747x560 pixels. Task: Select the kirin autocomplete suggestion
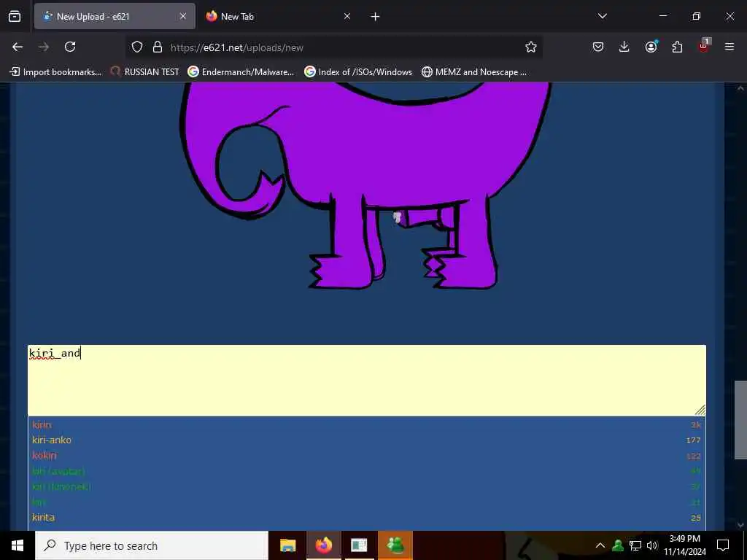click(367, 425)
